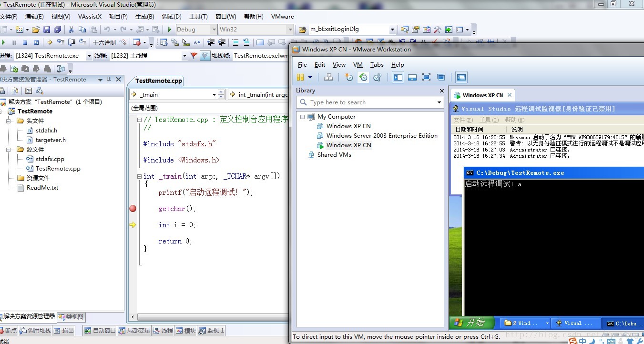This screenshot has height=344, width=644.
Task: Toggle a bookmark with the bookmark rectangle icon
Action: tap(260, 42)
